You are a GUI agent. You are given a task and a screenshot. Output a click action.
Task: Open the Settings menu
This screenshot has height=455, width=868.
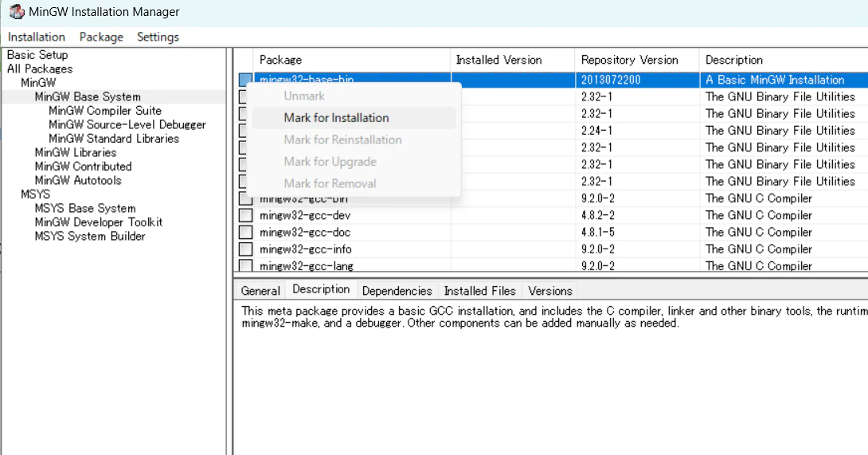click(x=158, y=37)
